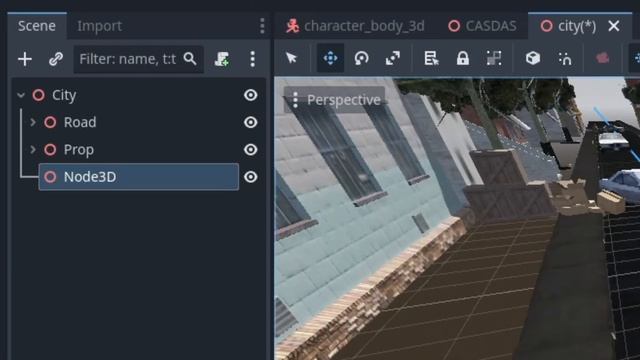Switch to the Import dock tab
Screen dimensions: 640x360
(x=99, y=26)
